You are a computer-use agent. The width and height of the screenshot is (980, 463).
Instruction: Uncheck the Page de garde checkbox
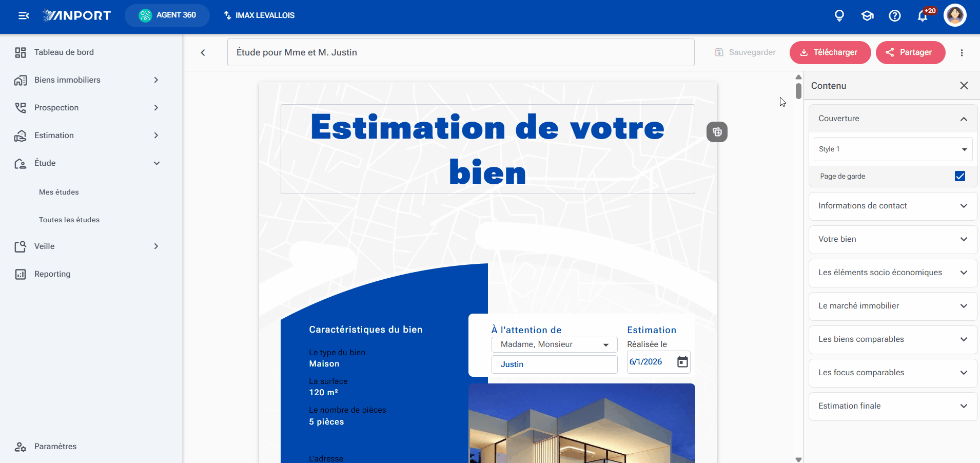[x=960, y=176]
